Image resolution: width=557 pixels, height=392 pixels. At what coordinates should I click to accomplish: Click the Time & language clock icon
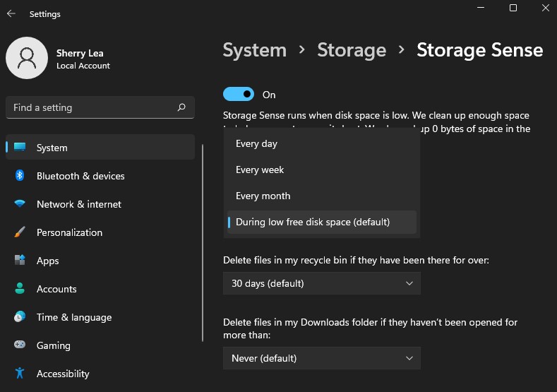20,316
